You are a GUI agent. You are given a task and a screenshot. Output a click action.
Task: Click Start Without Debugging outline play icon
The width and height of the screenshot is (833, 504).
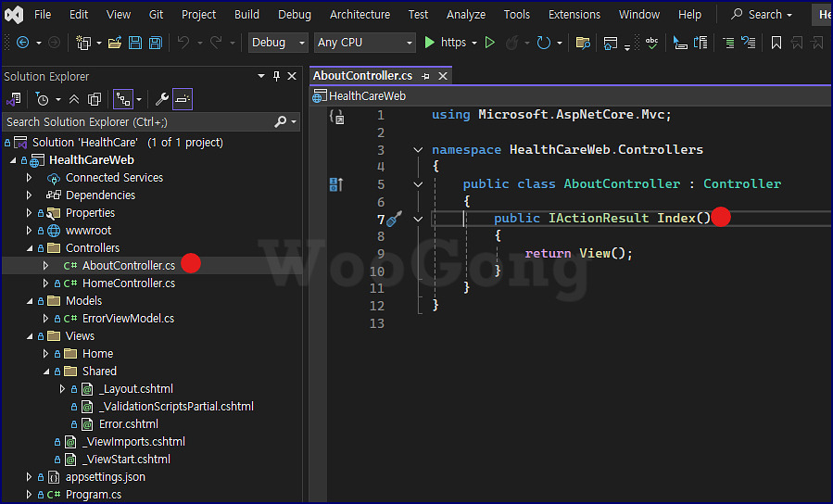point(490,43)
